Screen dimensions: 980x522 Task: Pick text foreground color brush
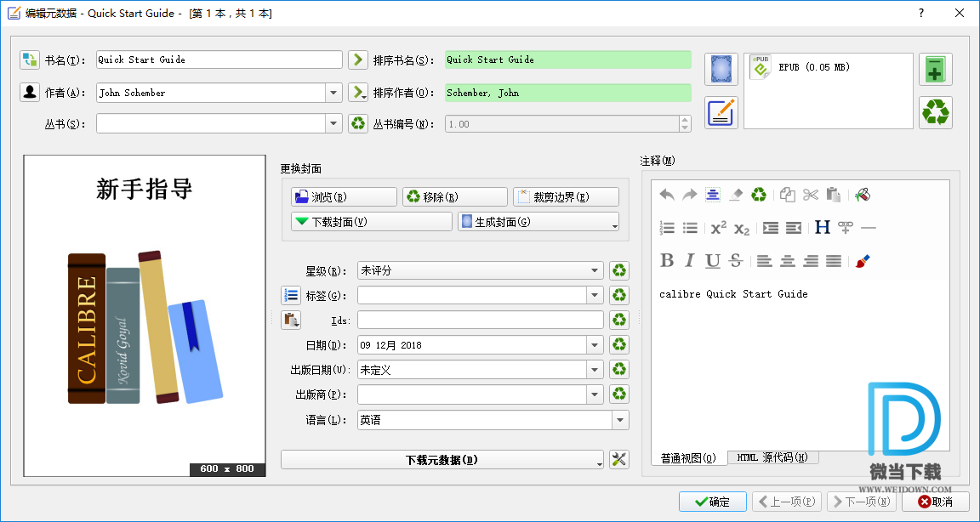click(863, 260)
